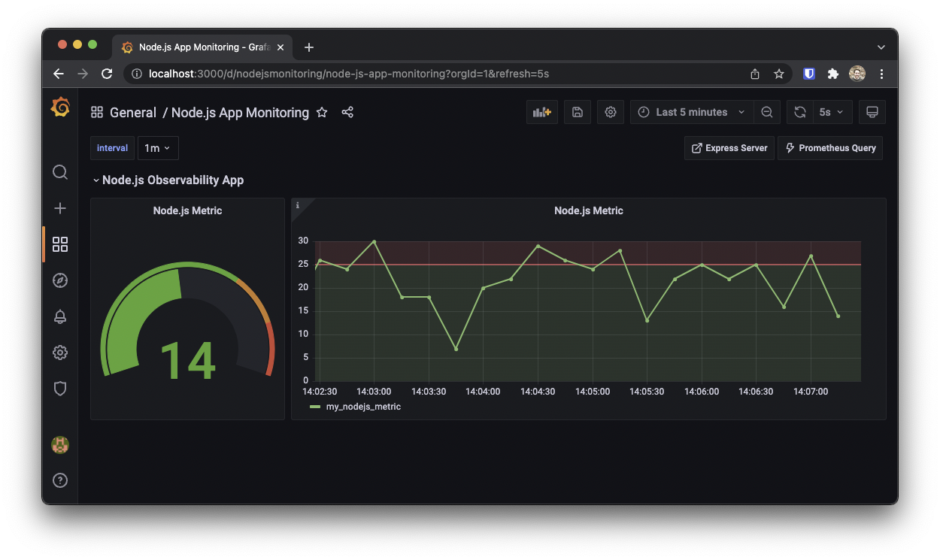Open the Configuration gear in sidebar

(60, 353)
